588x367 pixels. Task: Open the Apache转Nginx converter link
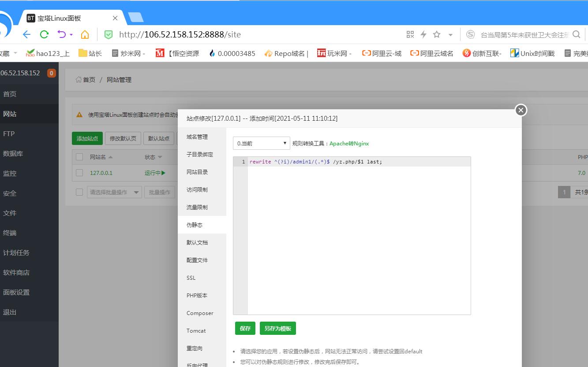point(349,144)
